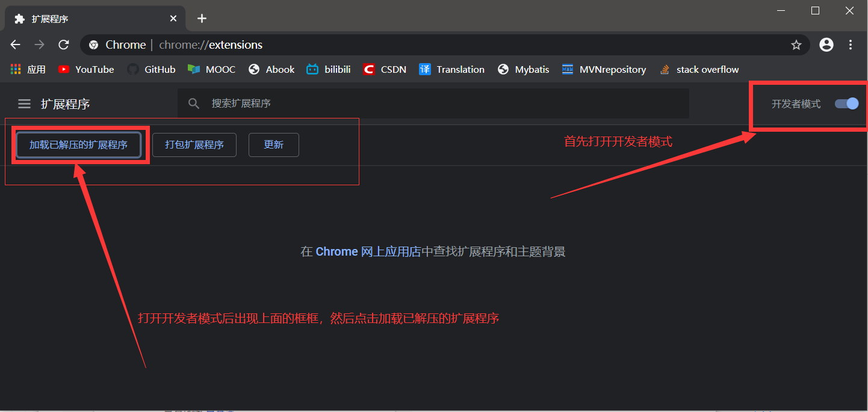This screenshot has width=868, height=412.
Task: Click 加载已解压的扩展程序 button
Action: coord(78,145)
